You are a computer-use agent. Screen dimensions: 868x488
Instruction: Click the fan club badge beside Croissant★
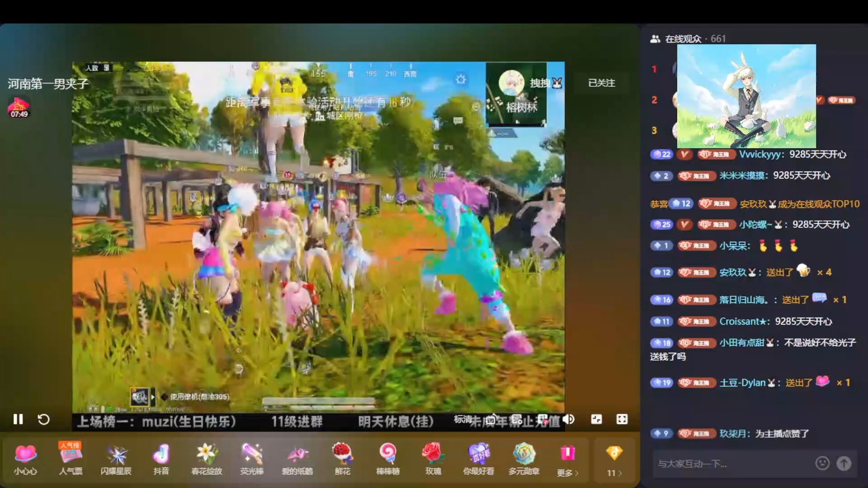click(x=697, y=321)
